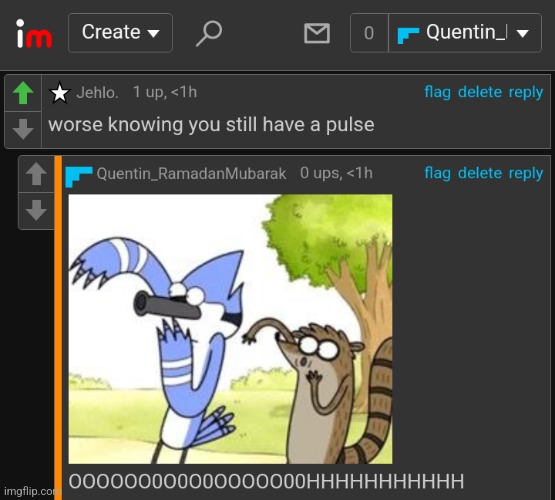Open the Imgflip home logo
The image size is (555, 500).
tap(34, 33)
